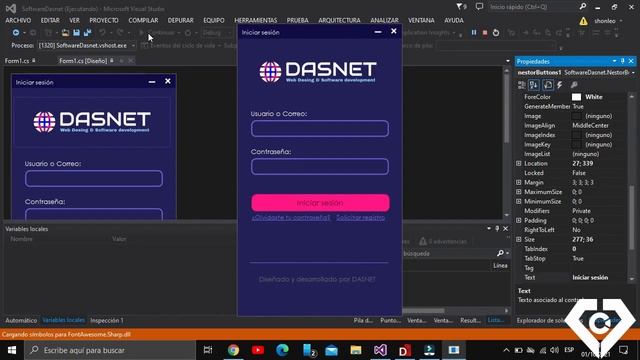Viewport: 640px width, 360px height.
Task: Expand the Location property node
Action: click(x=519, y=163)
